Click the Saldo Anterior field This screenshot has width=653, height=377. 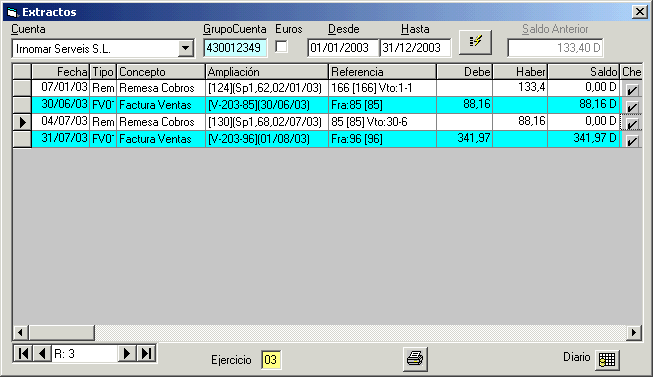coord(555,48)
